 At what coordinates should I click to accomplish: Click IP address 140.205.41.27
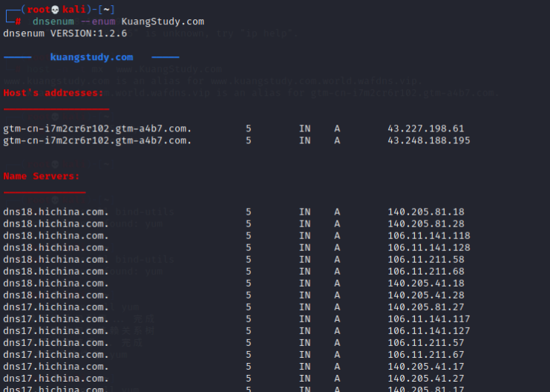click(x=426, y=379)
